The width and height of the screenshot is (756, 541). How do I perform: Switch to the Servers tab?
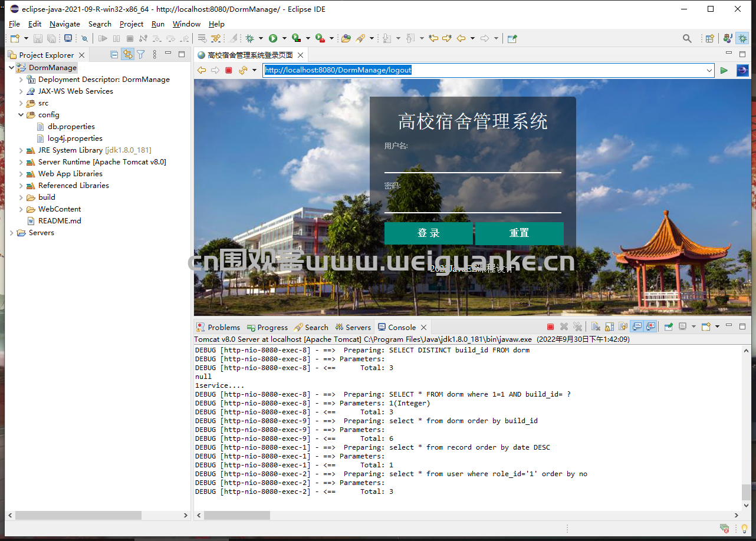click(x=353, y=327)
